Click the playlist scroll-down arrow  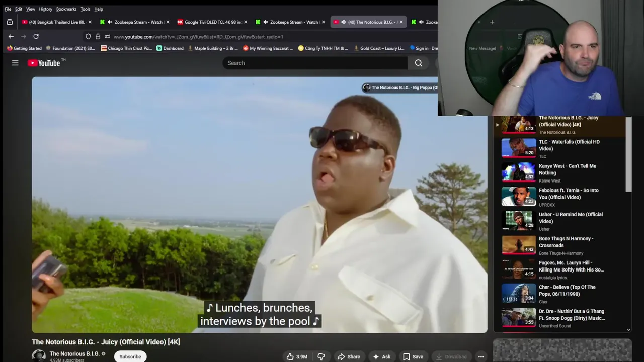point(628,330)
